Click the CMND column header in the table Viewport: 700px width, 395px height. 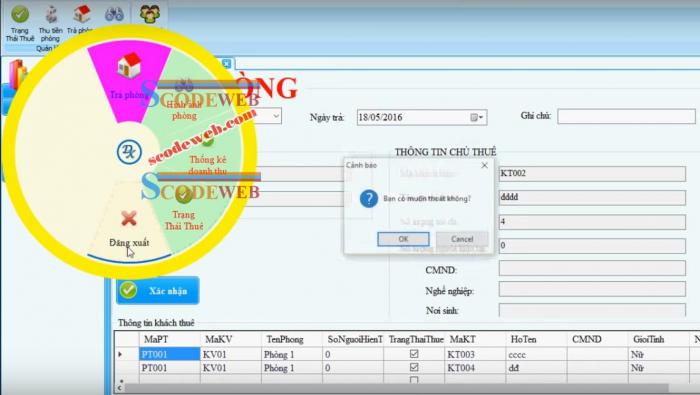point(598,339)
